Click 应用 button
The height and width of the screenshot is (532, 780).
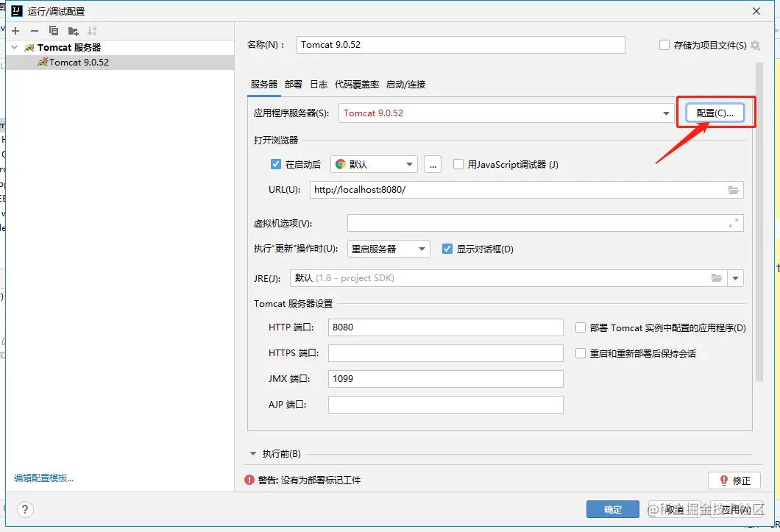tap(737, 509)
